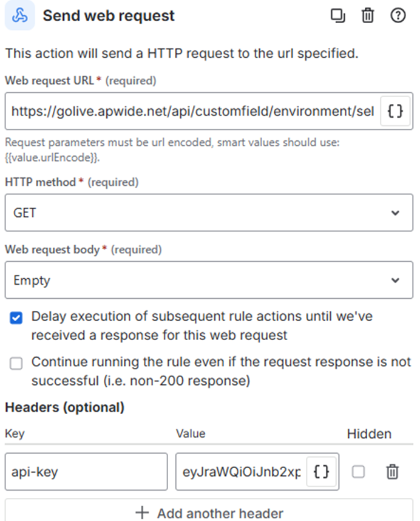Screen dimensions: 420x521
Task: Enable Continue running the rule checkbox
Action: [17, 363]
